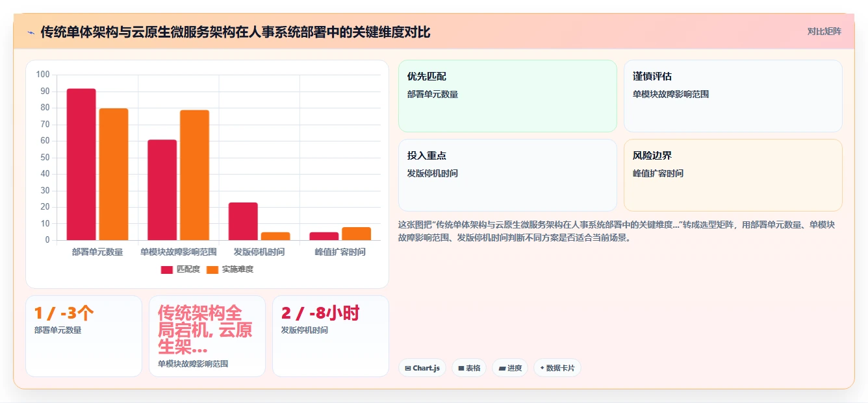Click the small icon before the page title

31,32
